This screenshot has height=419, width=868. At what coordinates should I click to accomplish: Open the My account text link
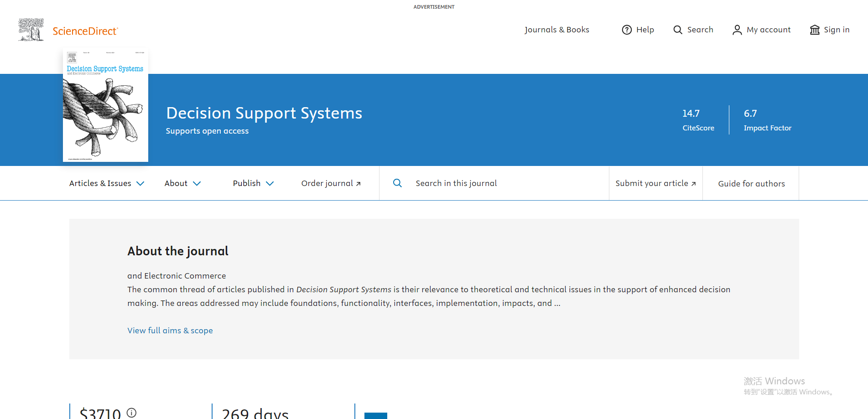[769, 30]
